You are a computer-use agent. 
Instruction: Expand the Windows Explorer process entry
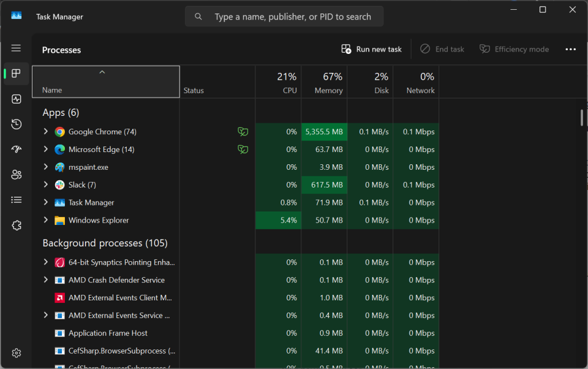coord(45,221)
